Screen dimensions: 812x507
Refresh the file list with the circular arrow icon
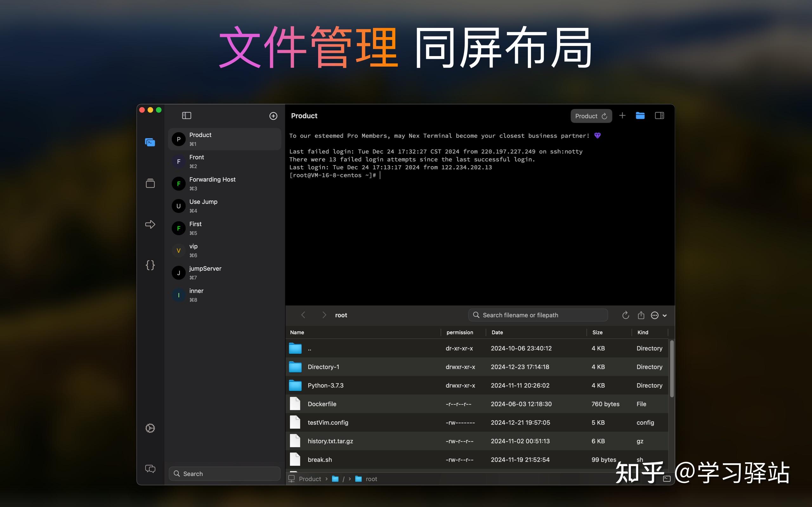coord(625,315)
